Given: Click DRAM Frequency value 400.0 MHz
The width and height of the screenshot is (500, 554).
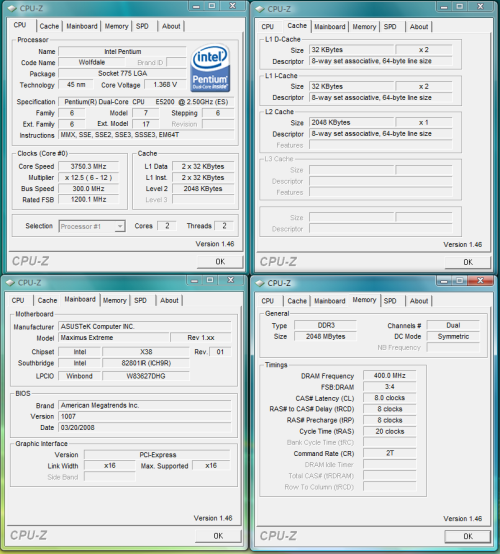Looking at the screenshot, I should 389,376.
